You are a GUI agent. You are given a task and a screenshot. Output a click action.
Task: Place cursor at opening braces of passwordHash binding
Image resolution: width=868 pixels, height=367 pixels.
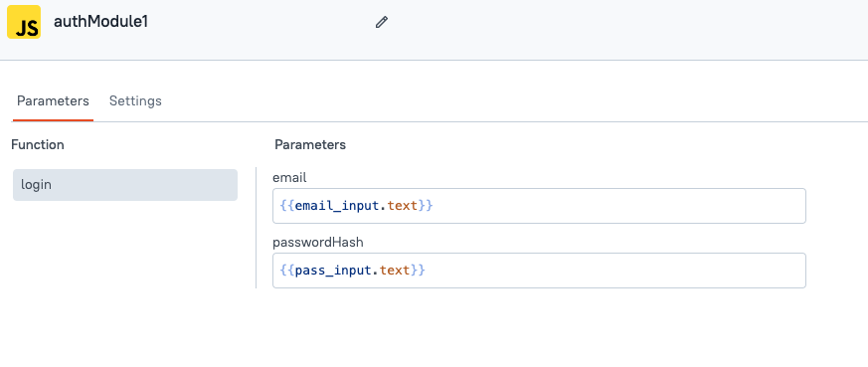[288, 271]
